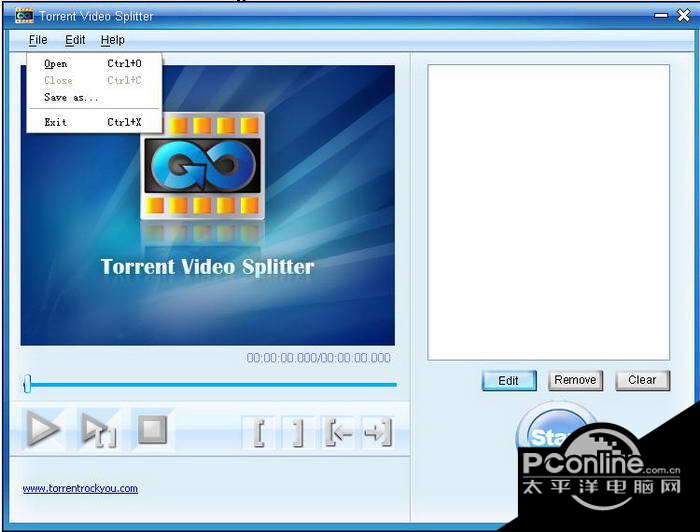Set the end mark with right bracket

pos(297,432)
